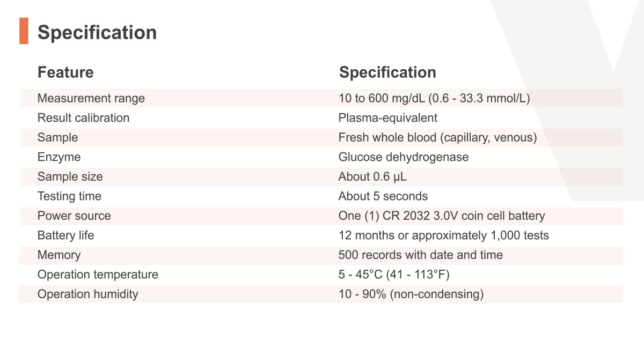Viewport: 644px width, 340px height.
Task: Click the 10 - 90% non-condensing value
Action: point(411,294)
